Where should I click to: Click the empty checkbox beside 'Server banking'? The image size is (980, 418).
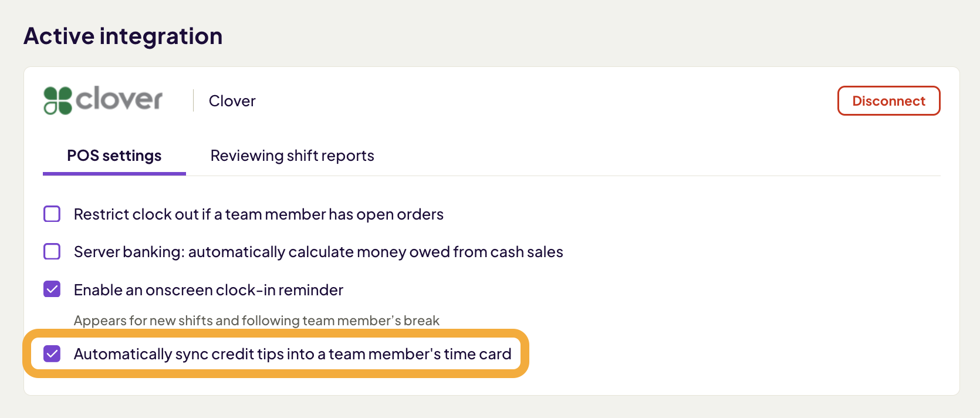click(x=52, y=251)
